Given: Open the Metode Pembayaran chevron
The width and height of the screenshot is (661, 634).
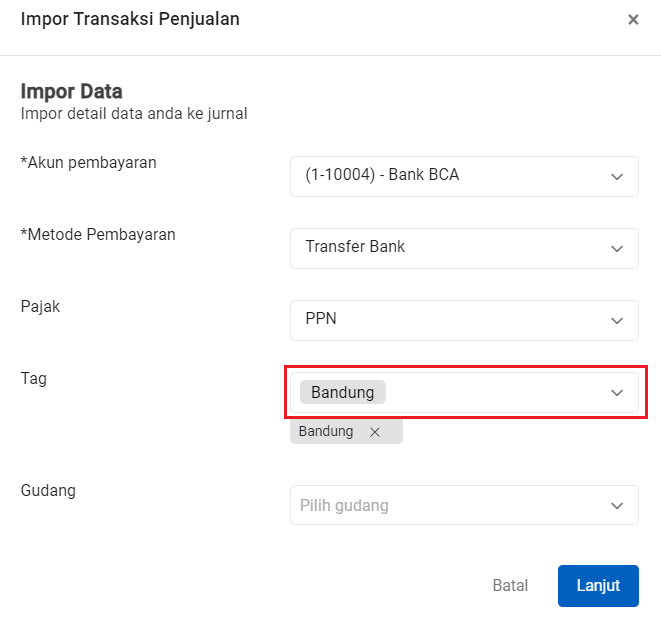Looking at the screenshot, I should 616,248.
